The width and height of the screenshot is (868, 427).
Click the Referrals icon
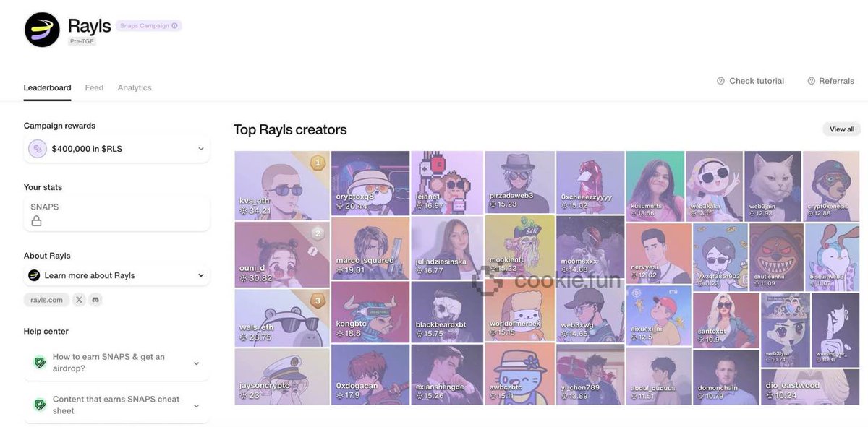[811, 81]
